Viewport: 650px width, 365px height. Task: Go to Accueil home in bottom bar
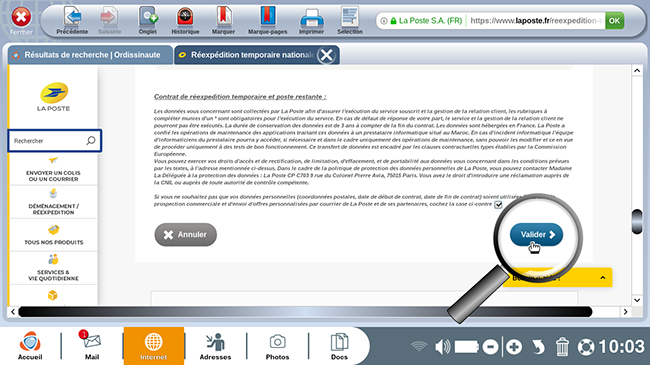click(30, 346)
